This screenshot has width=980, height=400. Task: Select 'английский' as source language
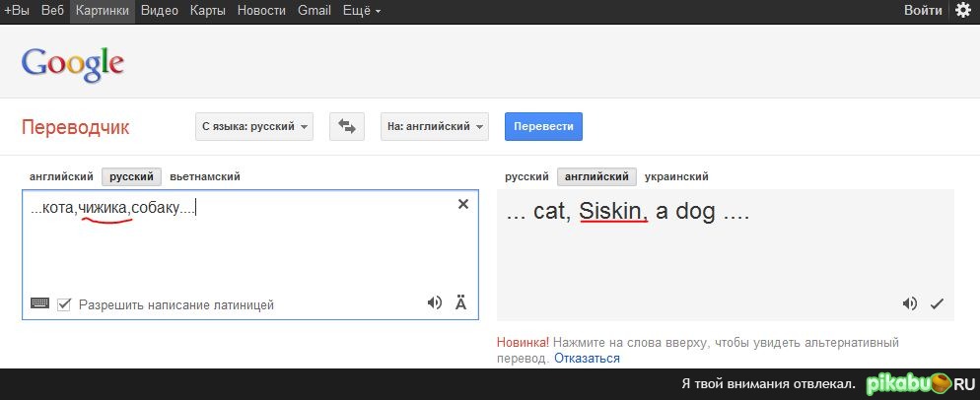coord(61,176)
